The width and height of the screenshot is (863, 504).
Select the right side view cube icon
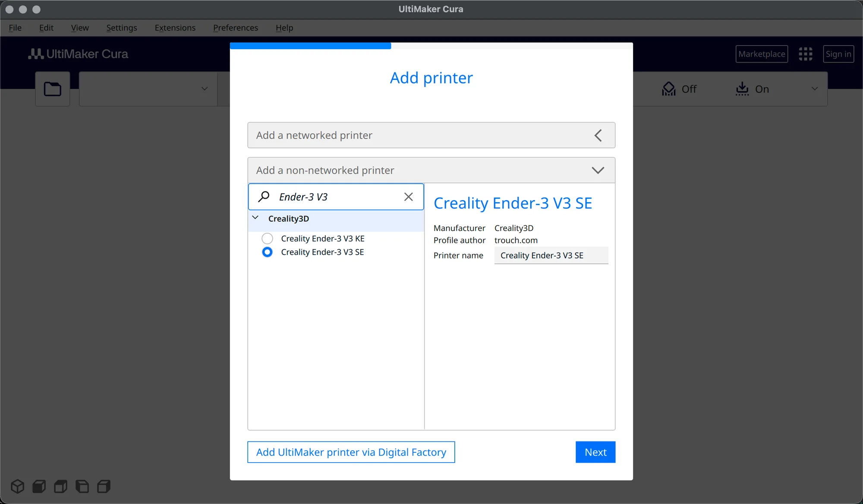click(x=104, y=486)
